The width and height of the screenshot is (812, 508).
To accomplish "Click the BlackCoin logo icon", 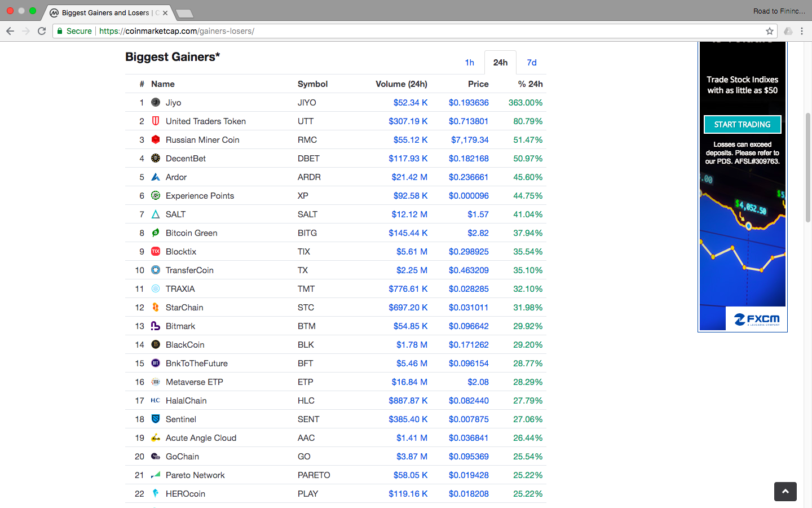I will click(156, 344).
